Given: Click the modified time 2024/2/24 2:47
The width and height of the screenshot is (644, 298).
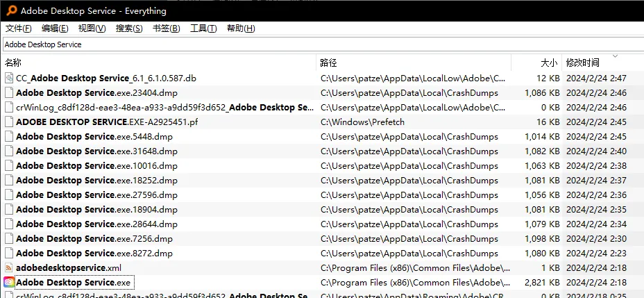Looking at the screenshot, I should 596,78.
